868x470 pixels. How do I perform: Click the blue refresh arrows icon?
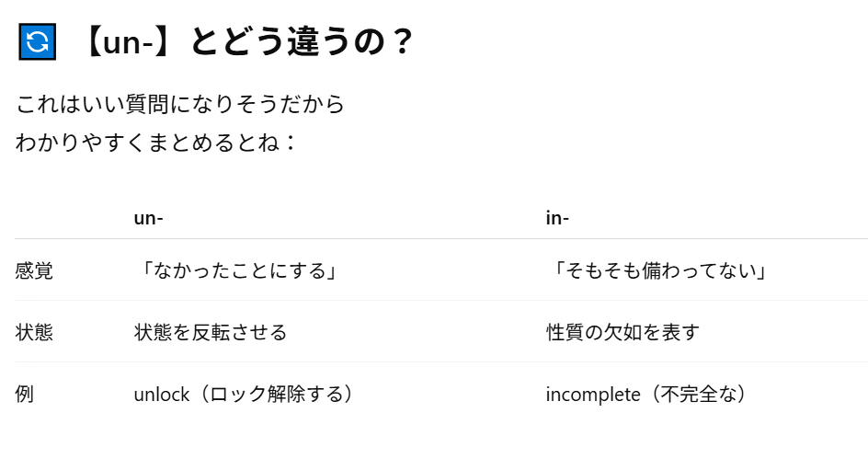(37, 41)
